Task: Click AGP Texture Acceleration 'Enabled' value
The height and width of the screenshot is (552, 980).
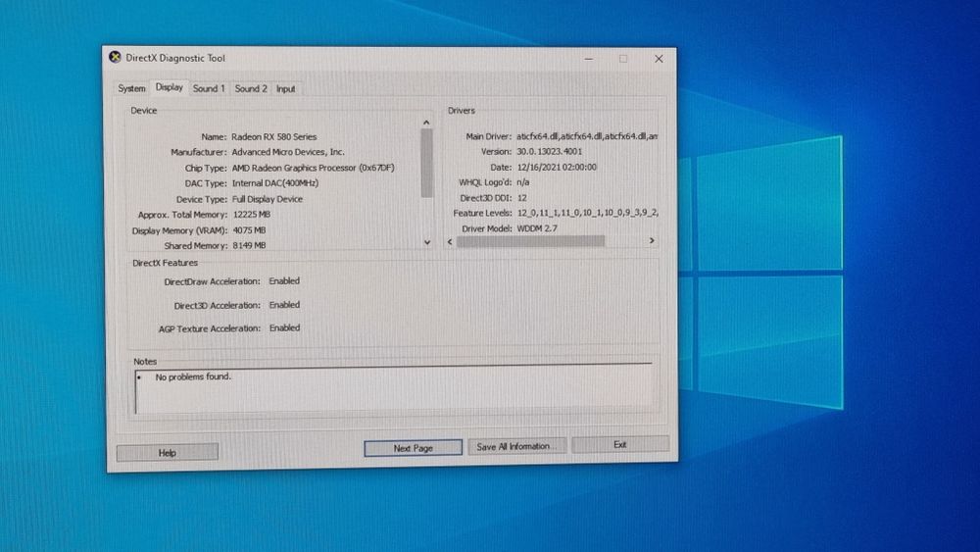Action: [x=284, y=327]
